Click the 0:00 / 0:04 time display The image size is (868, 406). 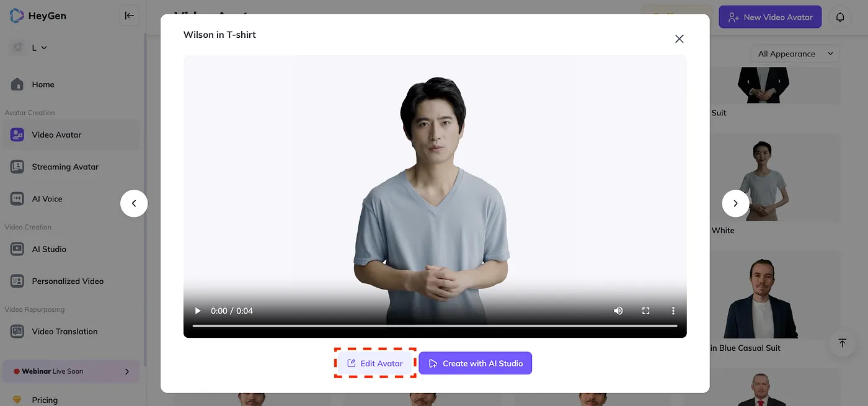point(232,311)
